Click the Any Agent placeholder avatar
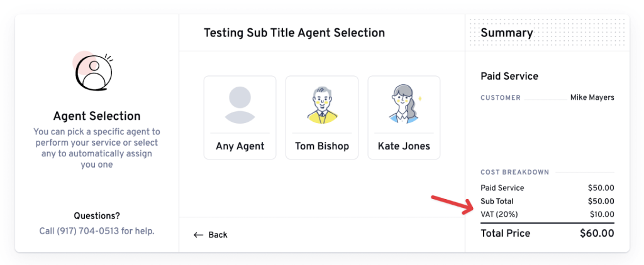Screen dimensions: 644x265 click(x=240, y=105)
